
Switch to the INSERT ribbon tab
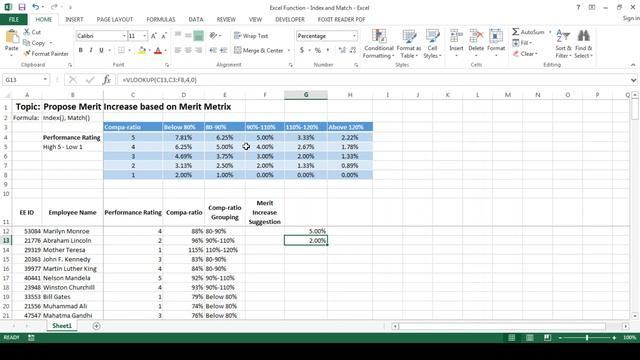(x=74, y=19)
